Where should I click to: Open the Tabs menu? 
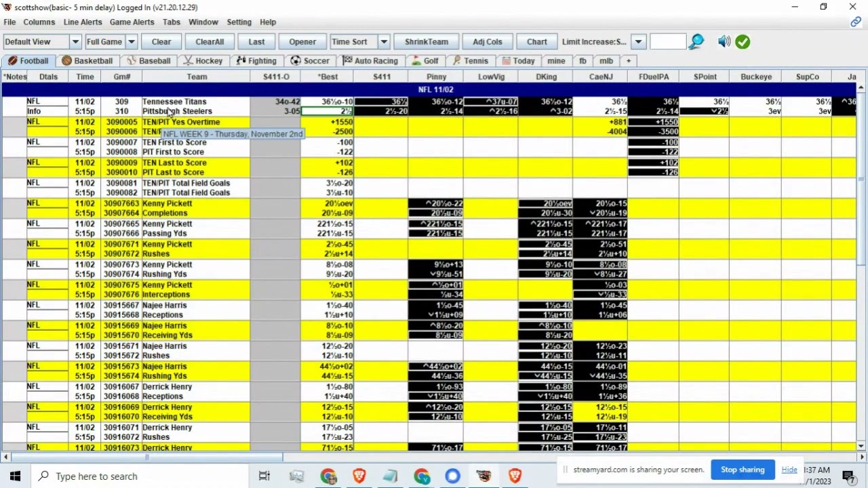(172, 22)
